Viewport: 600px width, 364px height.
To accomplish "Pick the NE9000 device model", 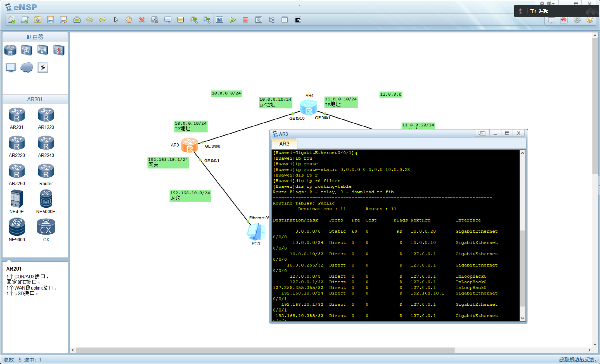I will click(x=17, y=230).
